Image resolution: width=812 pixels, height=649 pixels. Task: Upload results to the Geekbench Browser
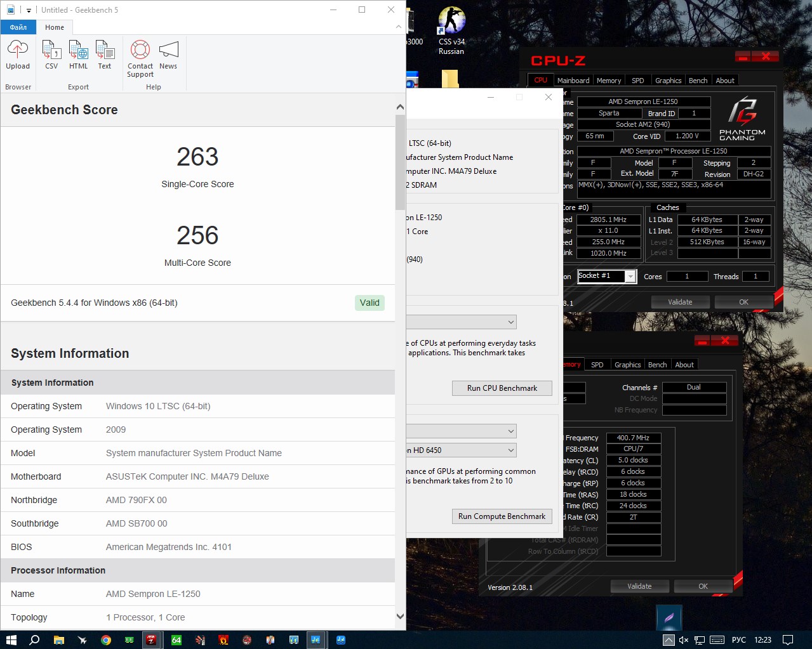point(18,55)
